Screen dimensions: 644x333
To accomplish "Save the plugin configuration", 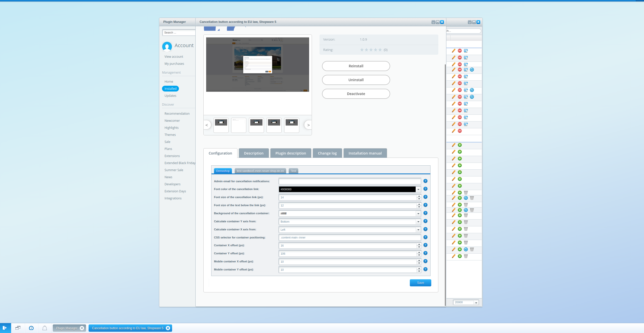I will point(420,283).
